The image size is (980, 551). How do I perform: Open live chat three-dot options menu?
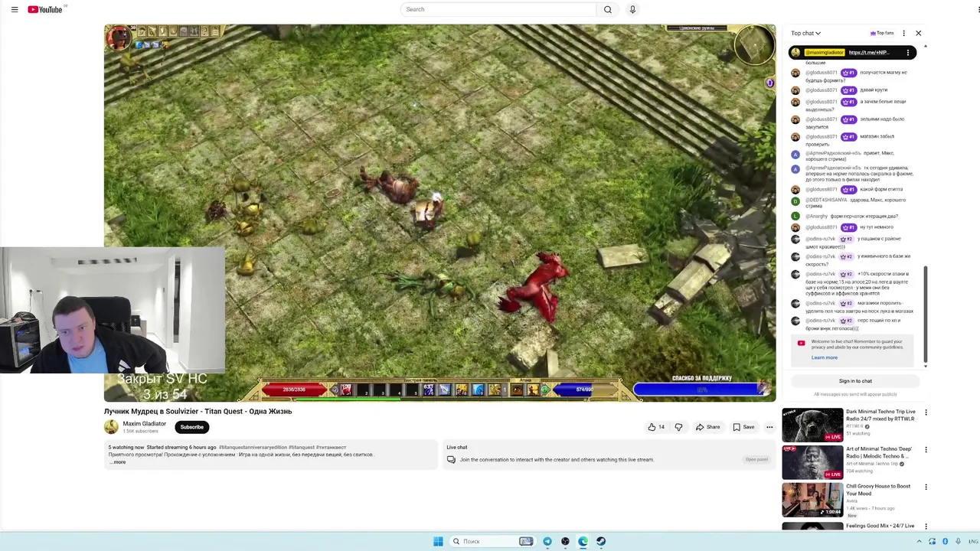coord(903,33)
